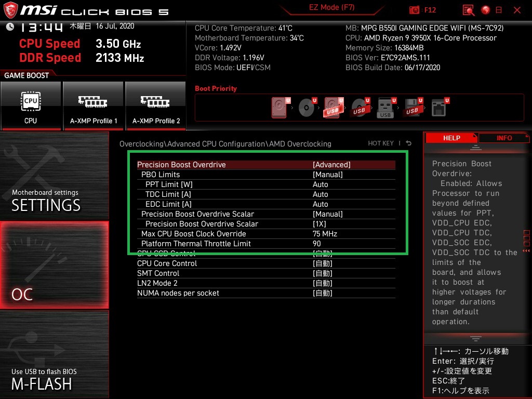Select the NUMA nodes per socket label

pyautogui.click(x=178, y=293)
